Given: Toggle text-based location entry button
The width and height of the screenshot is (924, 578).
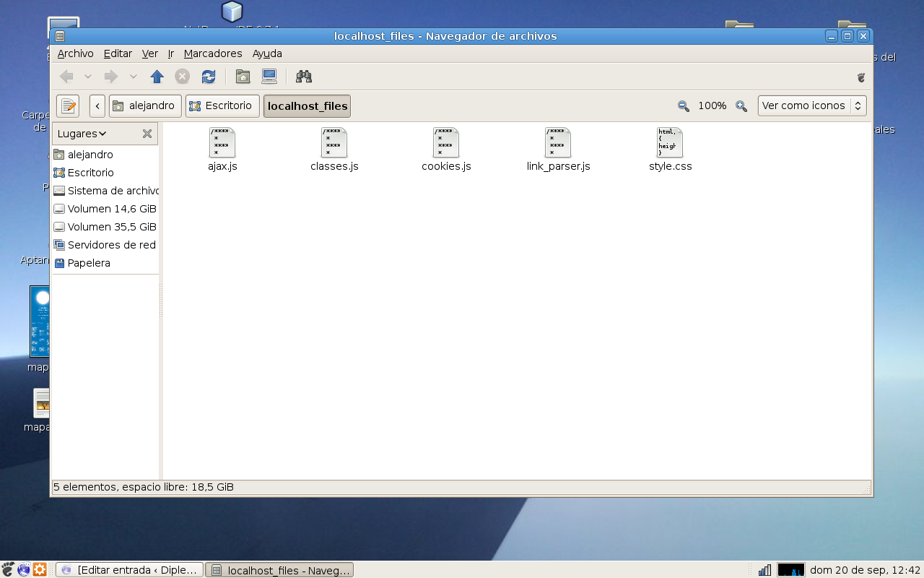Looking at the screenshot, I should pyautogui.click(x=68, y=106).
